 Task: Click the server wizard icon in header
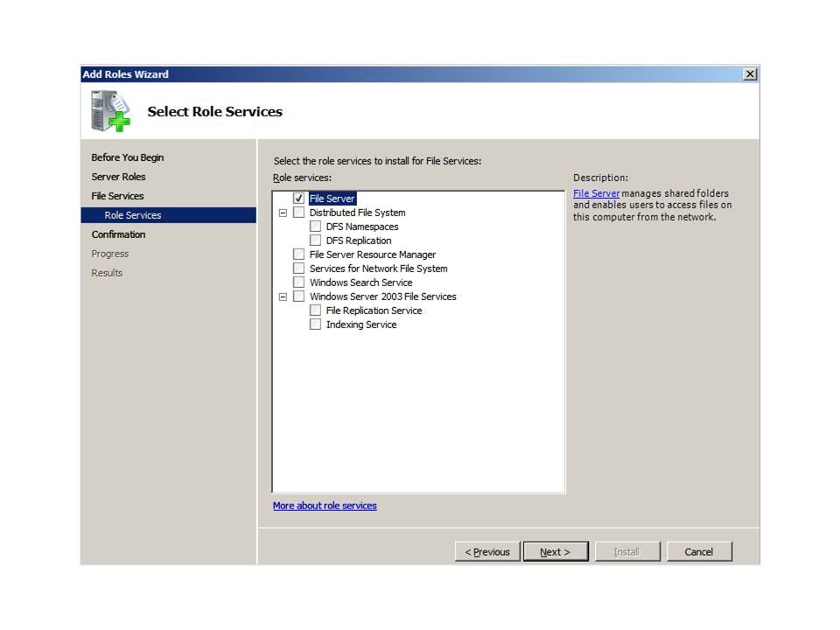pyautogui.click(x=110, y=111)
